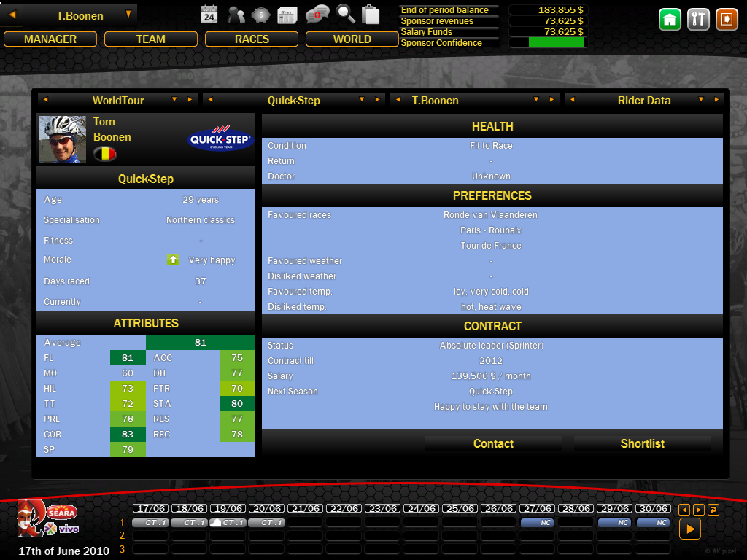Click the Contact button
This screenshot has height=560, width=747.
click(493, 443)
